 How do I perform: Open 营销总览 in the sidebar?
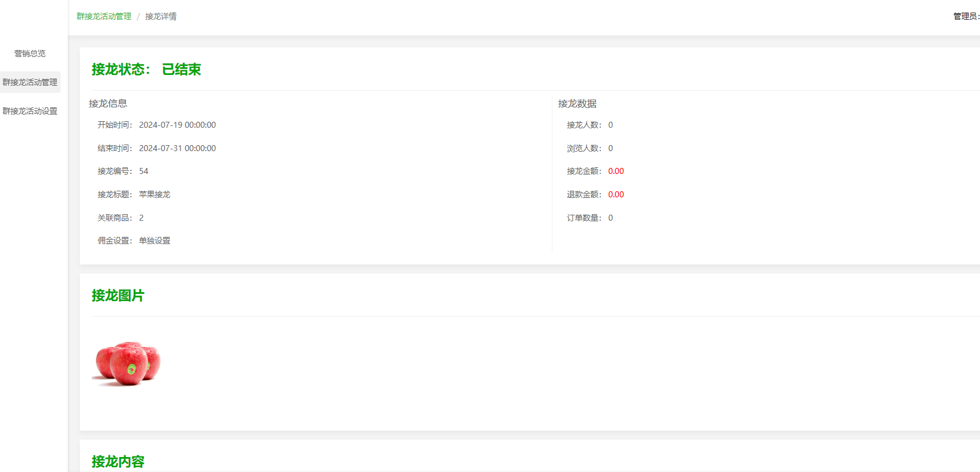coord(30,53)
